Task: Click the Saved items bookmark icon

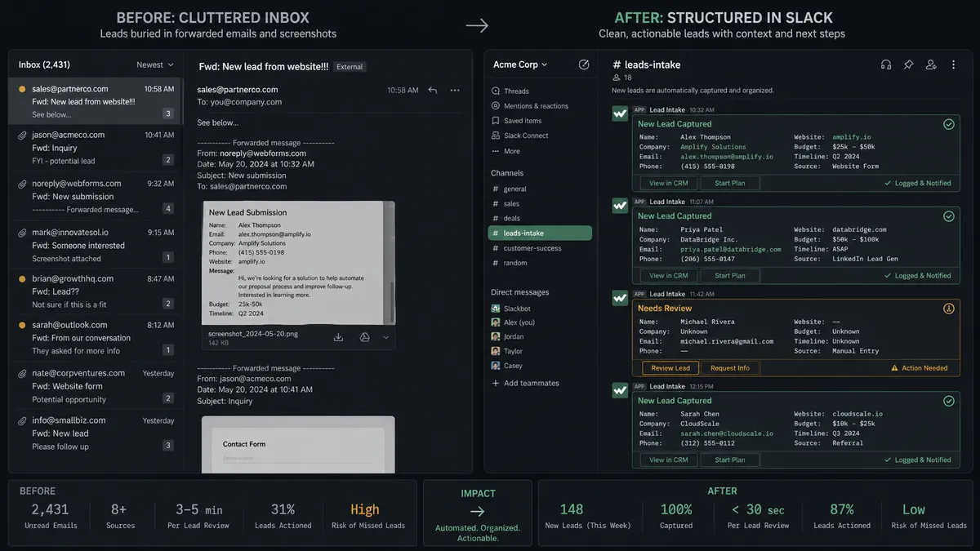Action: pyautogui.click(x=496, y=121)
